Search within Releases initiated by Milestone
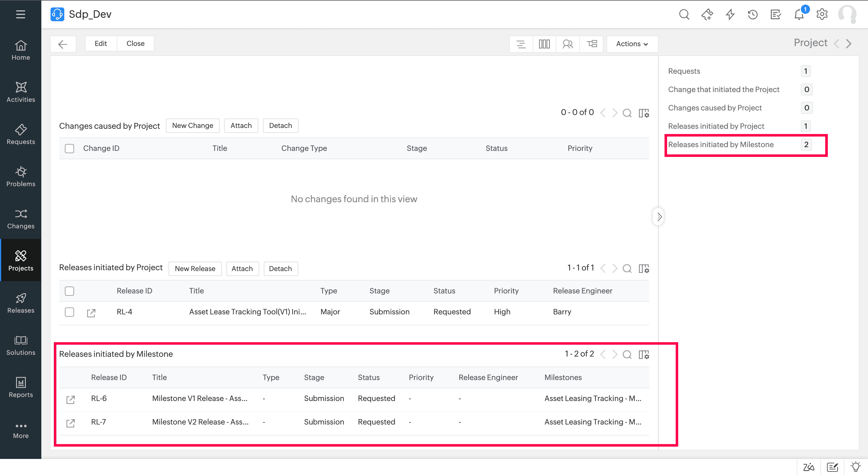Image resolution: width=868 pixels, height=475 pixels. [627, 354]
